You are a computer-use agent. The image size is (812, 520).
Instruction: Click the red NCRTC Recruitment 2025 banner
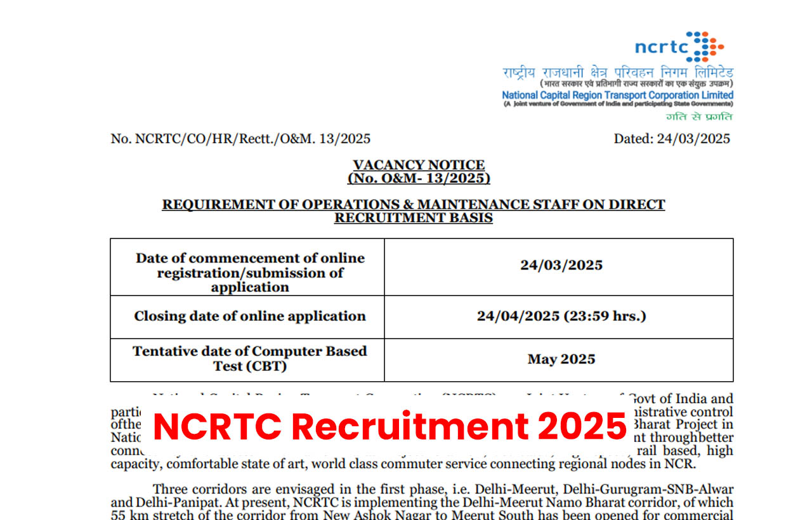390,426
